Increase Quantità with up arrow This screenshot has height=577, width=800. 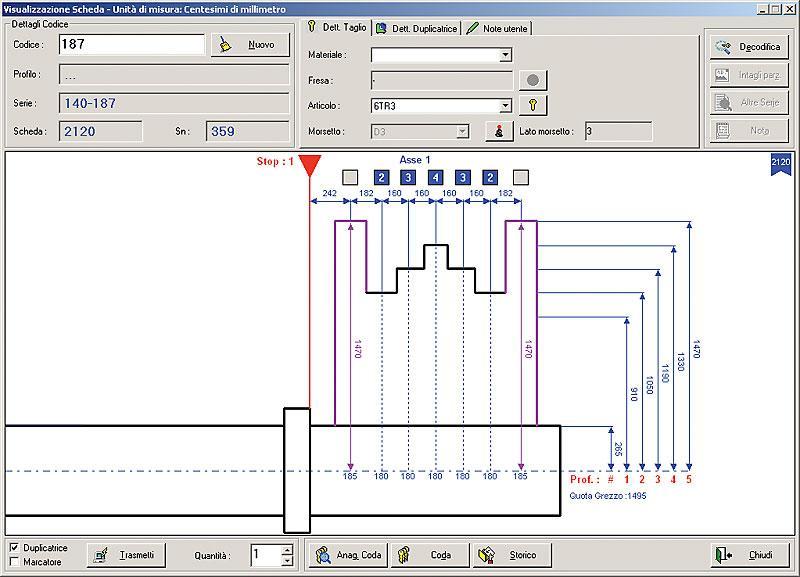tap(287, 550)
